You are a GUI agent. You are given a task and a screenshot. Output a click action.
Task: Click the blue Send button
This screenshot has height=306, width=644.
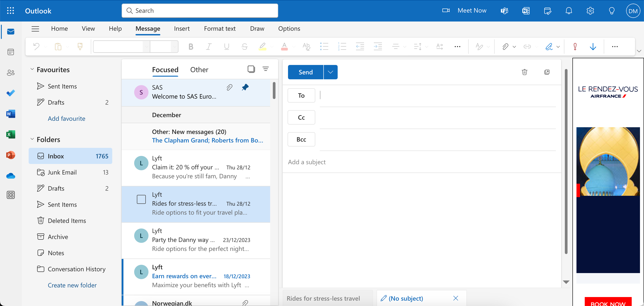point(305,72)
